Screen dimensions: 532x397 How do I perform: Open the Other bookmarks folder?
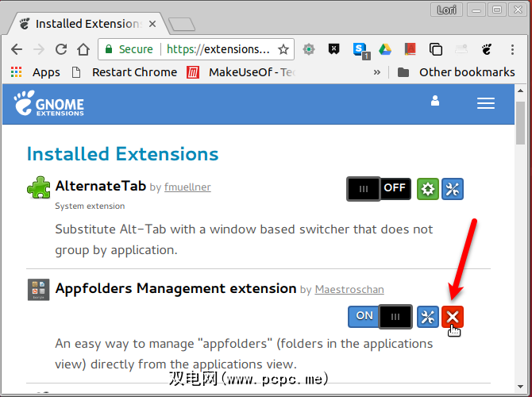[x=456, y=72]
